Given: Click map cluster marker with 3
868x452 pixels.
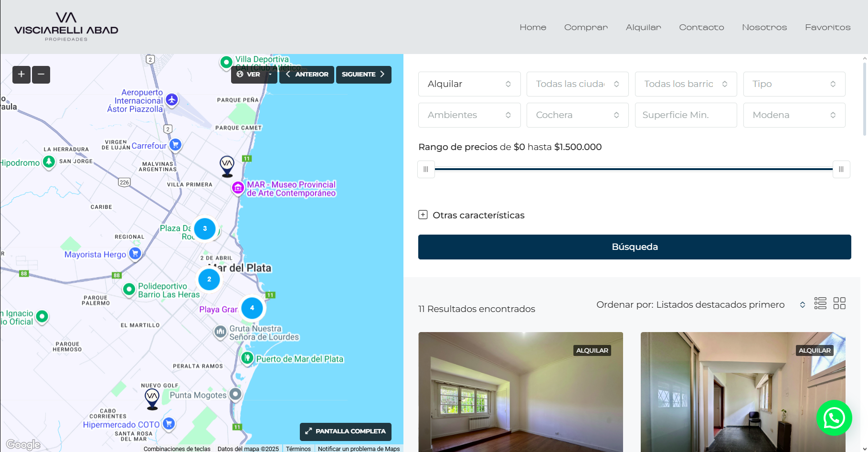Looking at the screenshot, I should (x=205, y=229).
